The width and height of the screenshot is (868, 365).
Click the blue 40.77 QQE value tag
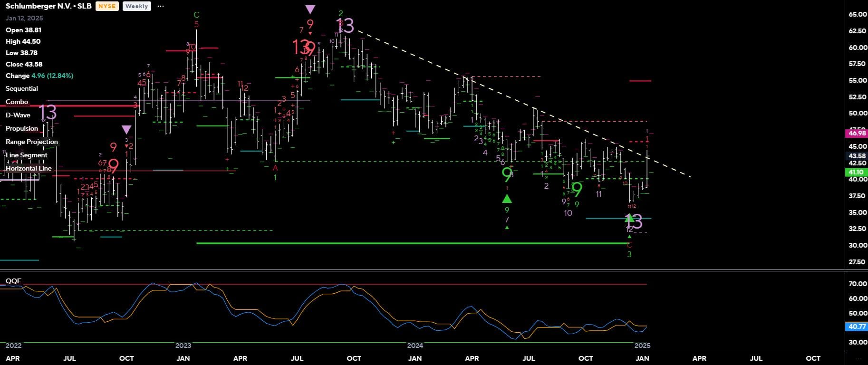[857, 327]
